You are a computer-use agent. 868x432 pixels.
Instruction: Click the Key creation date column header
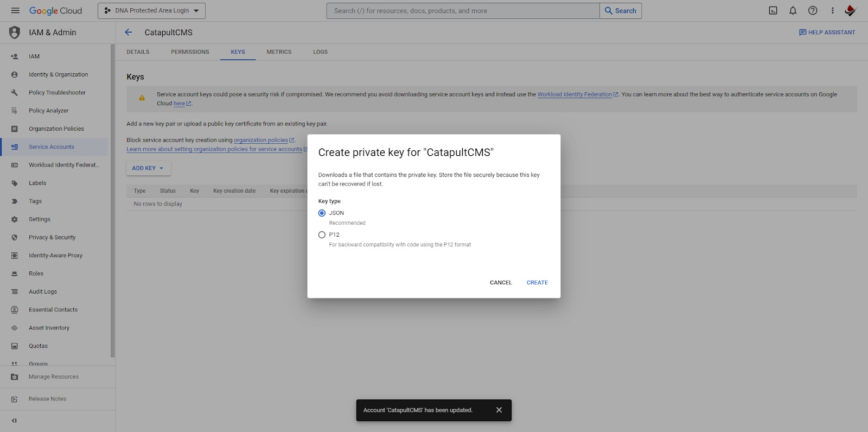pyautogui.click(x=234, y=191)
